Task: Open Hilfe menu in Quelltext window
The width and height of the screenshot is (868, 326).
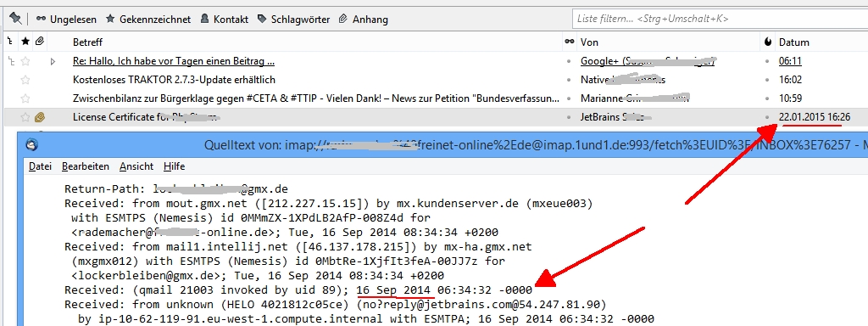Action: 174,166
